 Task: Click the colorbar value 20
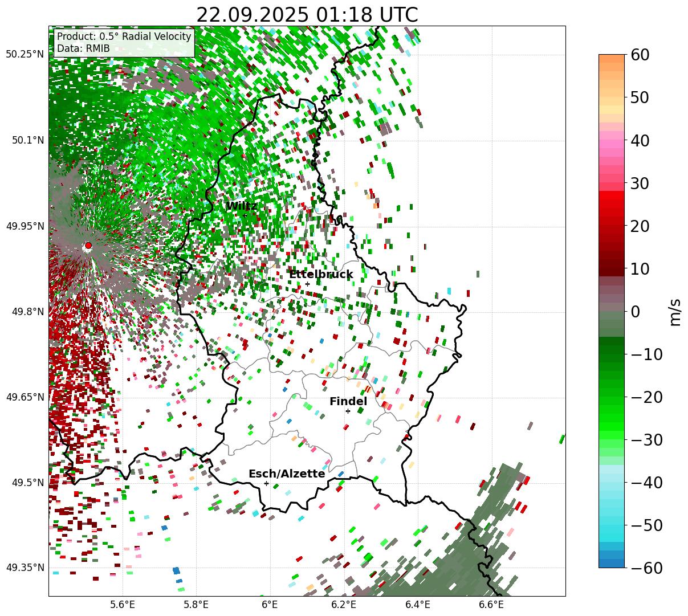(641, 226)
